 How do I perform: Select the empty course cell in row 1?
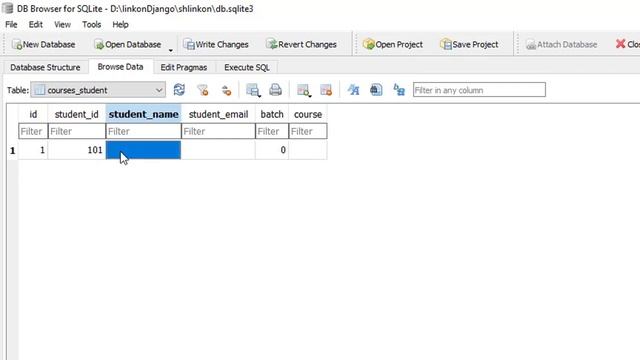pyautogui.click(x=308, y=150)
